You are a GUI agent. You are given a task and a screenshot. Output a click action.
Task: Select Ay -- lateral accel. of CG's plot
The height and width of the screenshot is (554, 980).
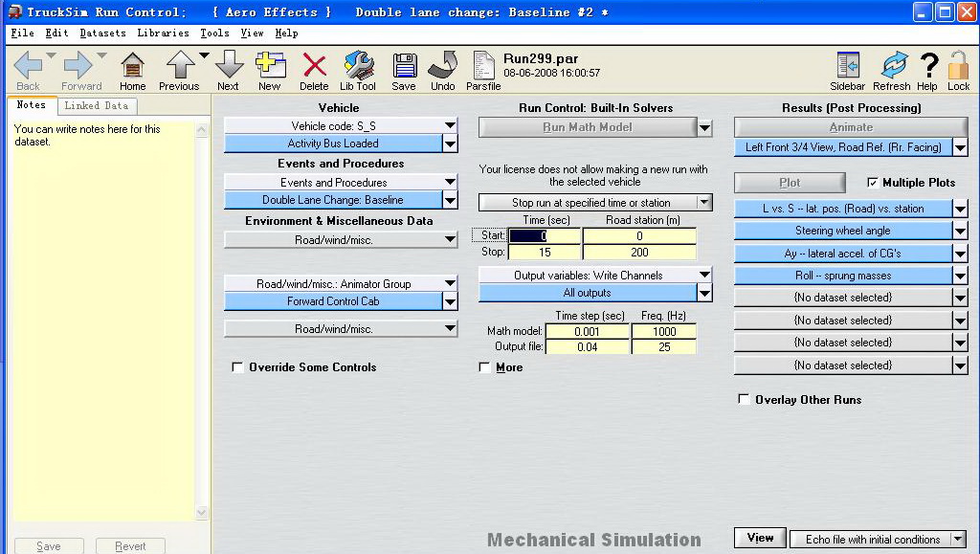click(843, 254)
